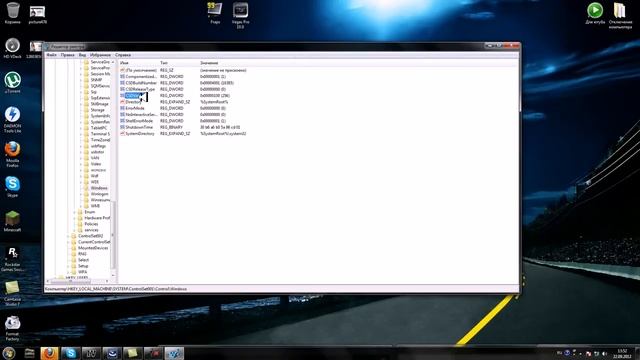Select the ErrorMode value entry
Viewport: 640px width, 360px height.
(134, 108)
